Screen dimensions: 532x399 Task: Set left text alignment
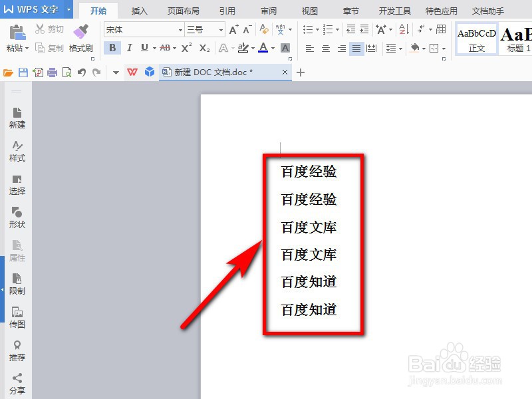tap(309, 49)
